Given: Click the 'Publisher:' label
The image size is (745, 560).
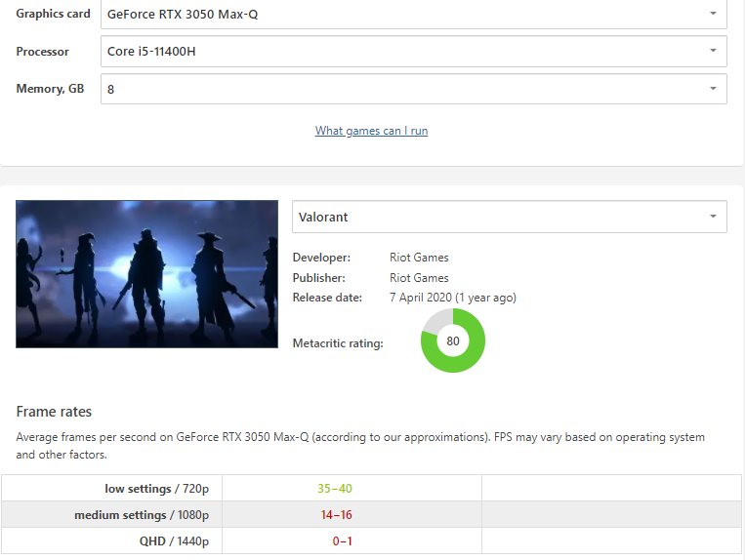Looking at the screenshot, I should point(319,278).
